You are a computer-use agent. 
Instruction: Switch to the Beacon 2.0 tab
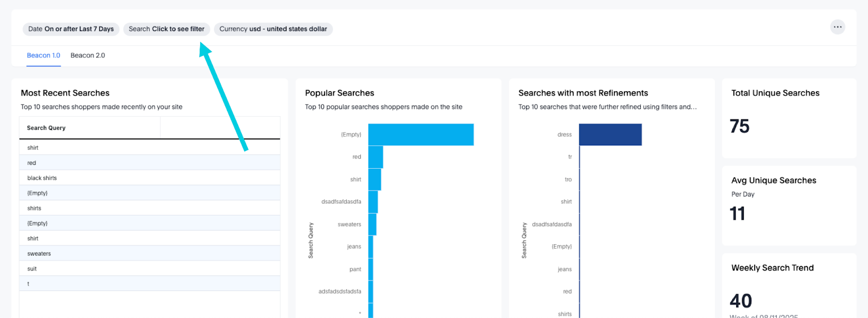coord(88,55)
